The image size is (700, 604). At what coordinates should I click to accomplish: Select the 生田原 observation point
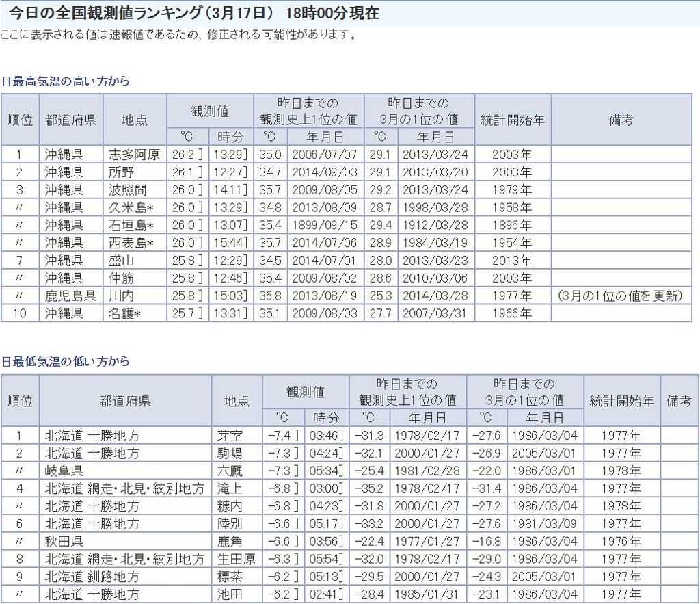pos(234,560)
